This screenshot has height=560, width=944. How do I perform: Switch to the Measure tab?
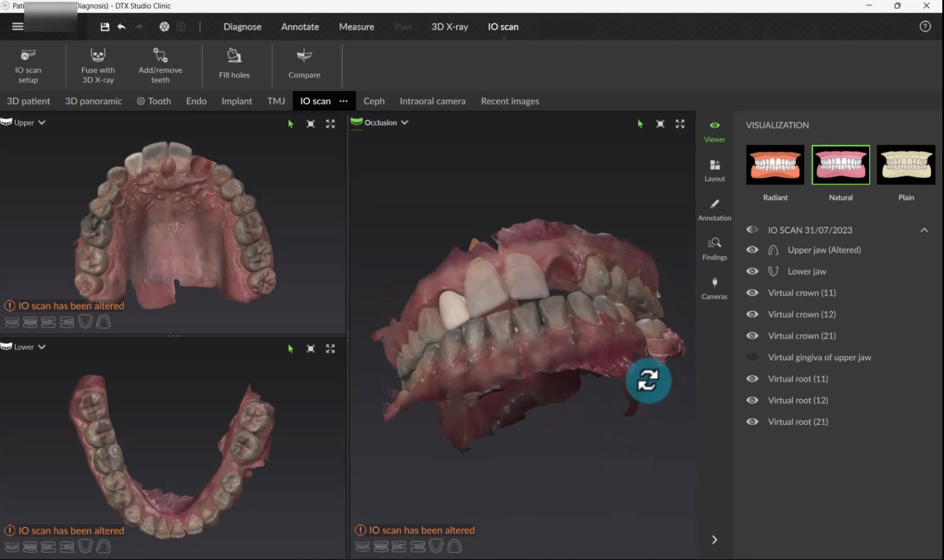click(357, 27)
